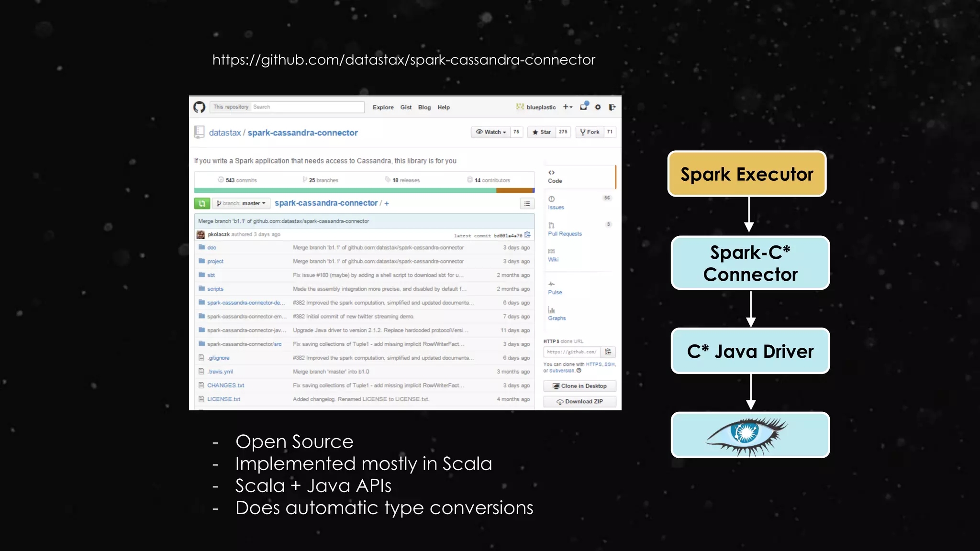
Task: Click the Download ZIP button
Action: 579,402
